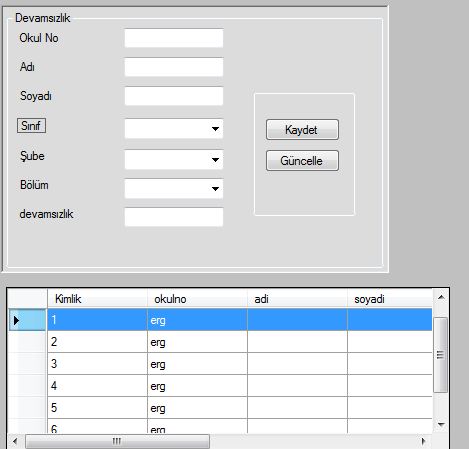Select the row selector arrow for row 1
Image resolution: width=469 pixels, height=449 pixels.
27,320
